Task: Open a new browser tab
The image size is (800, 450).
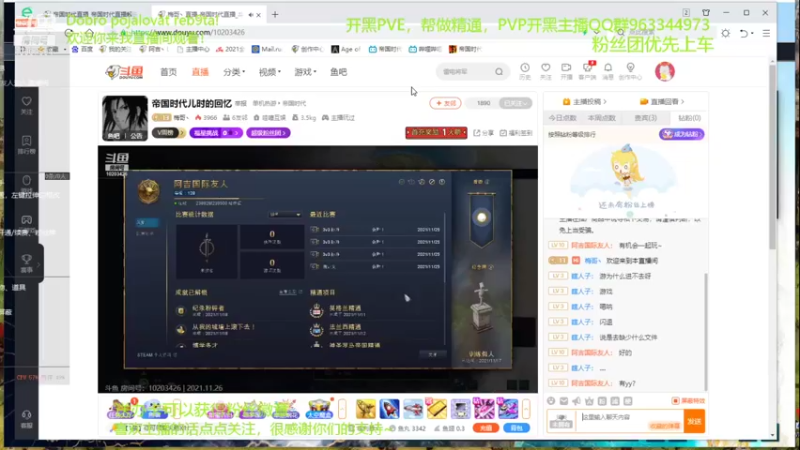Action: click(275, 14)
